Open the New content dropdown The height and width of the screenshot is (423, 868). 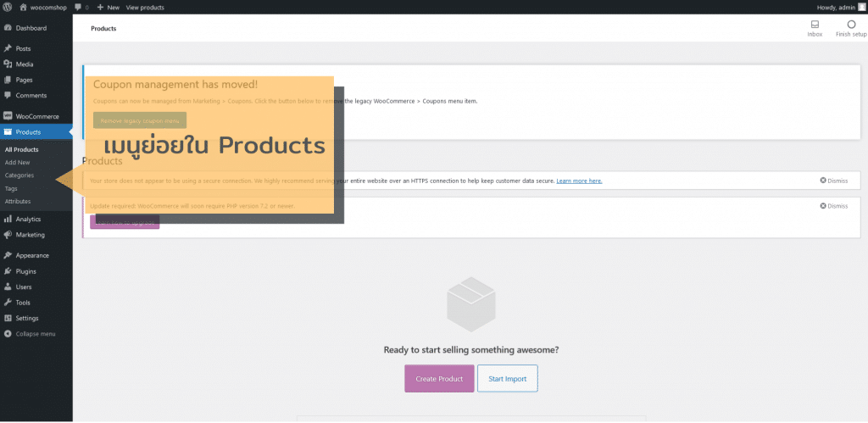tap(107, 7)
